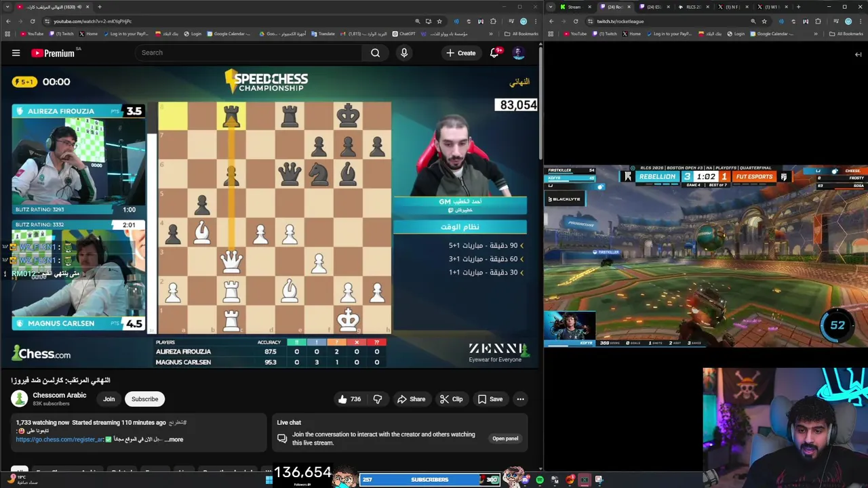Open Chrome three-dot menu in Twitch window

[x=860, y=21]
